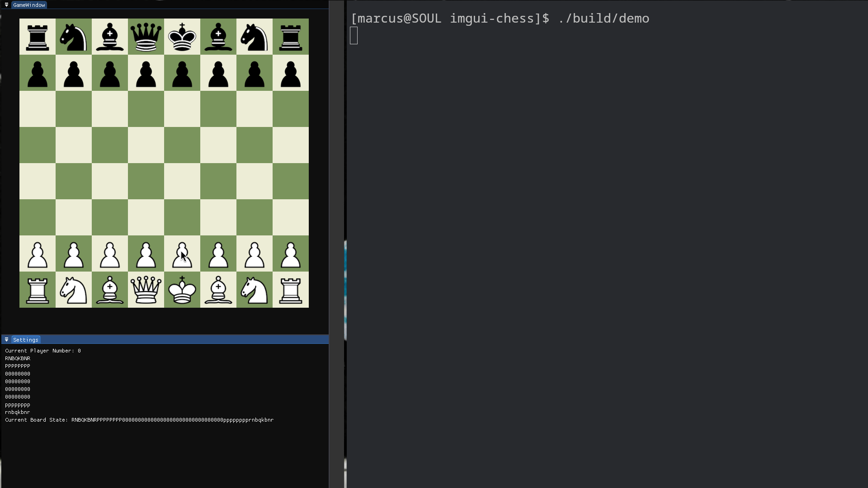The height and width of the screenshot is (488, 868).
Task: Select the white king piece
Action: click(x=182, y=290)
